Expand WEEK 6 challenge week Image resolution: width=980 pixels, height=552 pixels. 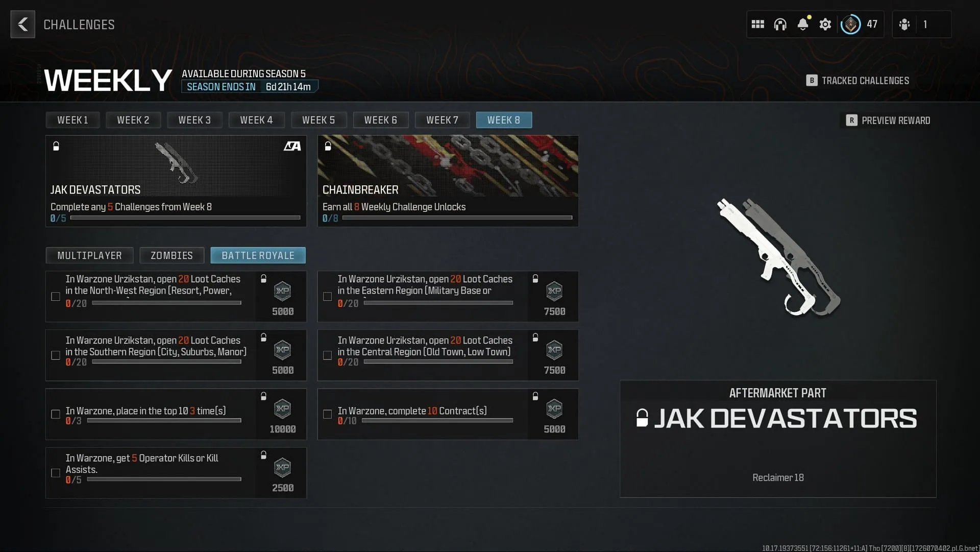(380, 120)
